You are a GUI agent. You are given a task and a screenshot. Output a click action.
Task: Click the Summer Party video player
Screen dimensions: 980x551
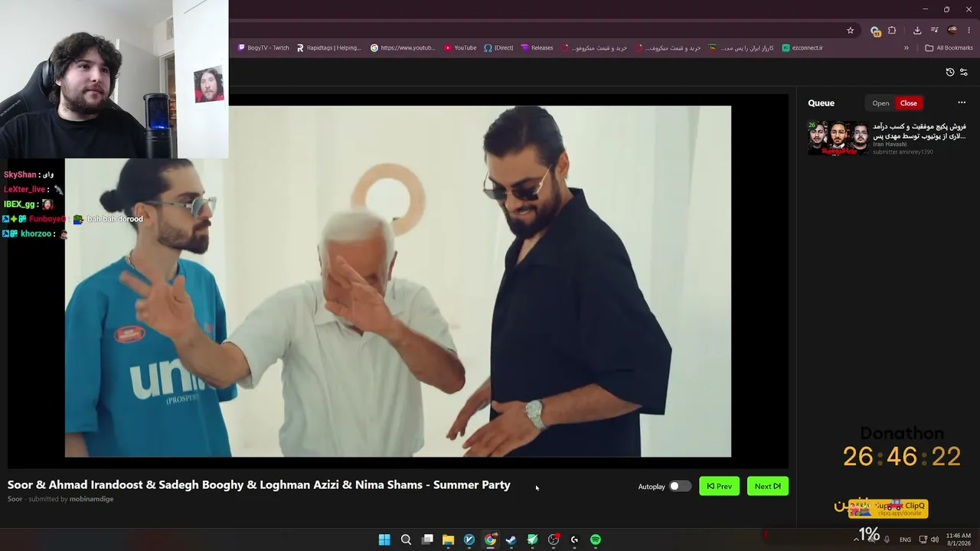point(398,281)
